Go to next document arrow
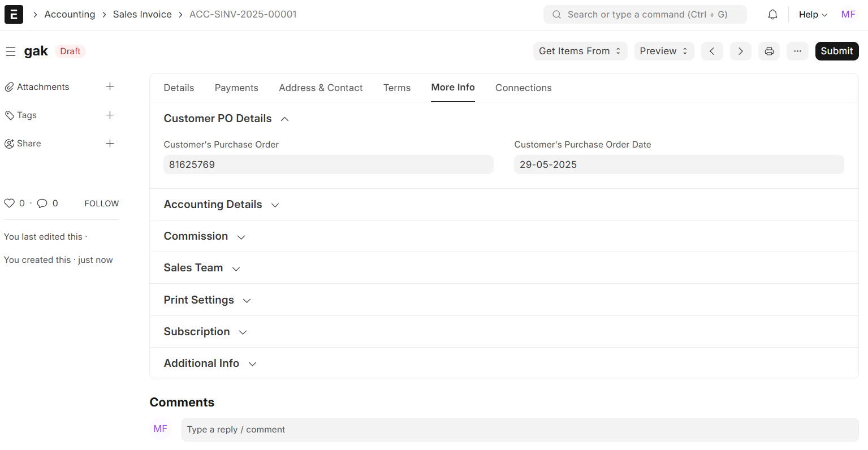This screenshot has height=450, width=868. 740,51
